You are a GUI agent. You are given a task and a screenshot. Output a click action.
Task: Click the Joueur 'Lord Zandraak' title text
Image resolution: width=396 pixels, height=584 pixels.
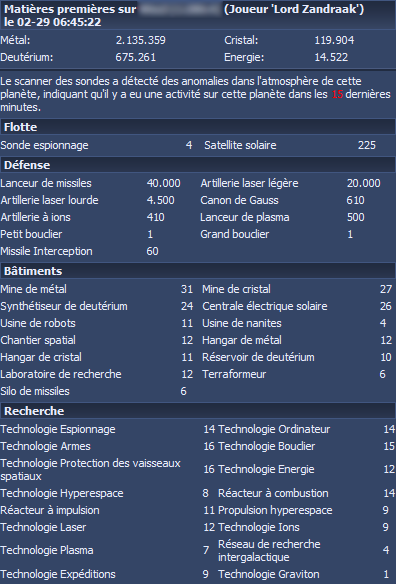pyautogui.click(x=294, y=9)
